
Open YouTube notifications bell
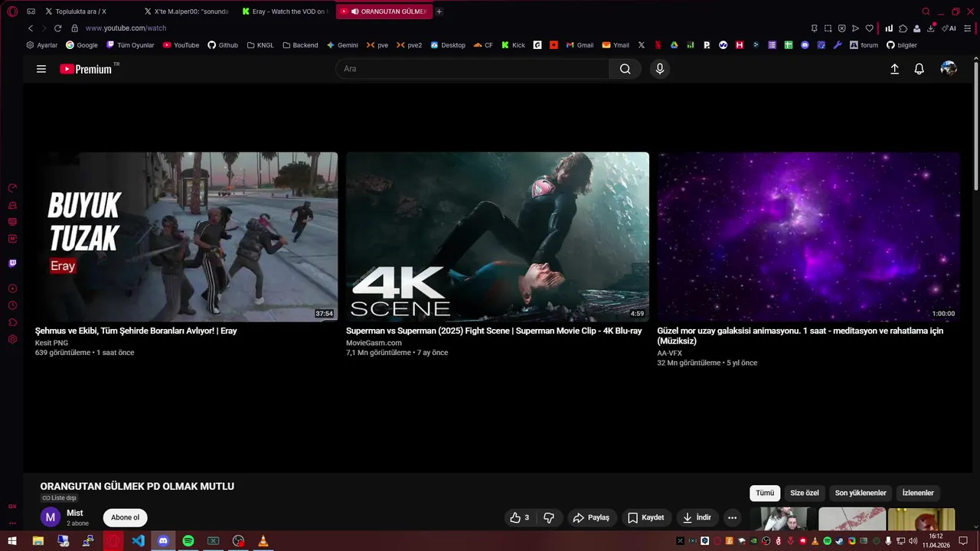click(x=920, y=69)
